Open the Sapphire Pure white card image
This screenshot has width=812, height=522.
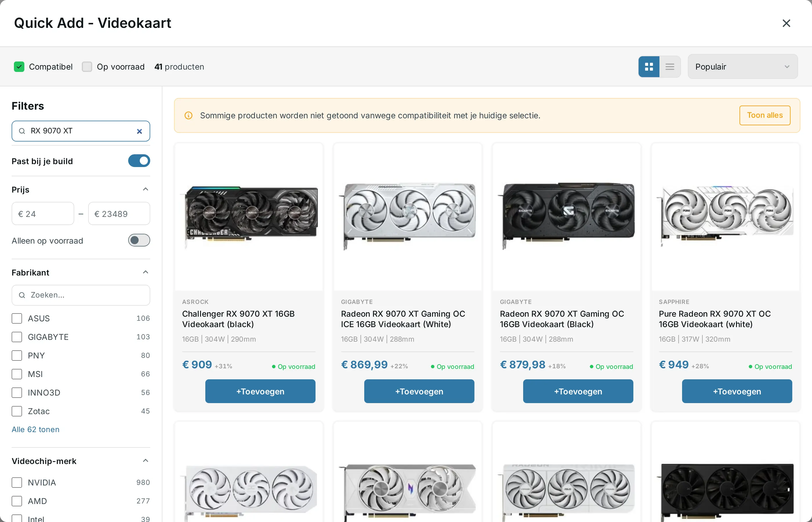[725, 217]
